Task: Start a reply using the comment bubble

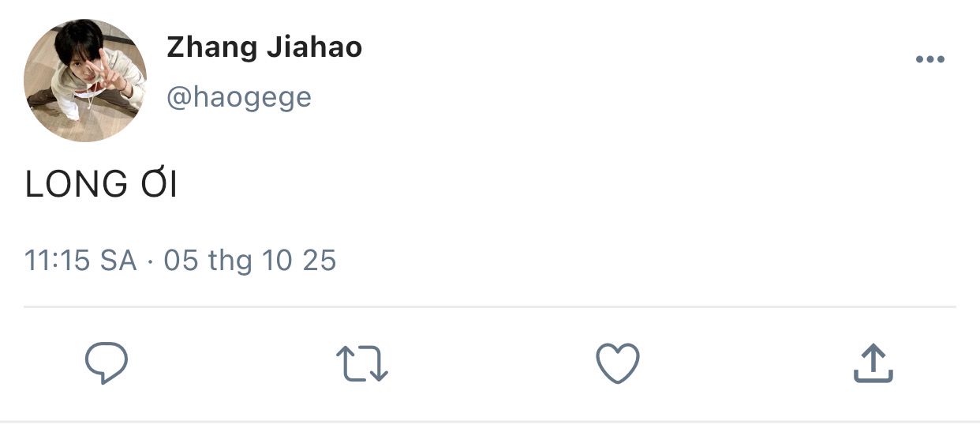Action: click(x=107, y=363)
